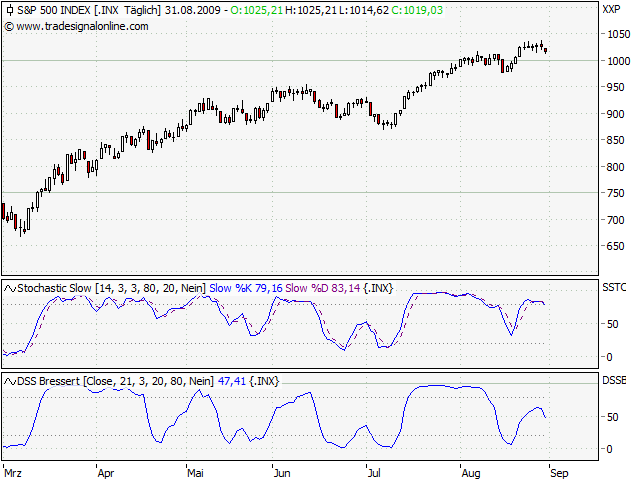The height and width of the screenshot is (480, 640).
Task: Click the candlestick icon before S&P 500 INDEX
Action: tap(10, 10)
